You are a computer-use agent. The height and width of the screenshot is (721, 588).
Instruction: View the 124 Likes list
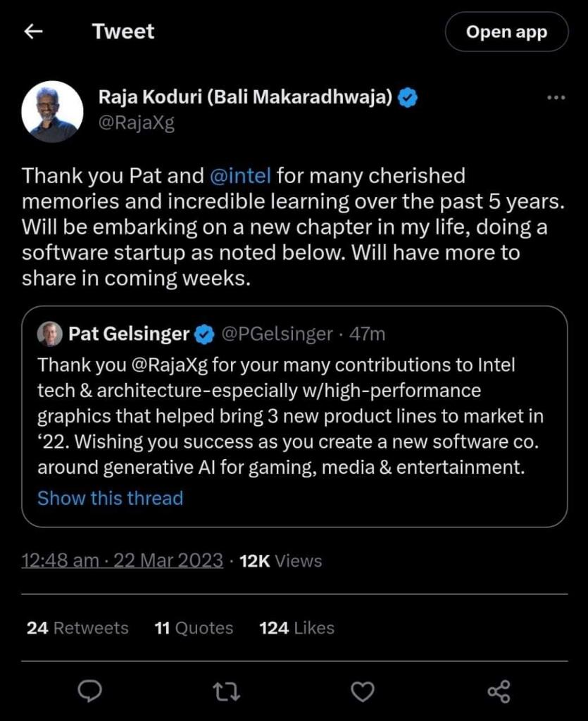(296, 628)
